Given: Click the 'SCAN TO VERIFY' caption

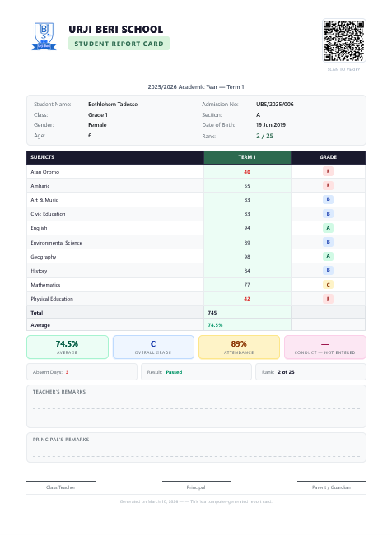Looking at the screenshot, I should (343, 69).
